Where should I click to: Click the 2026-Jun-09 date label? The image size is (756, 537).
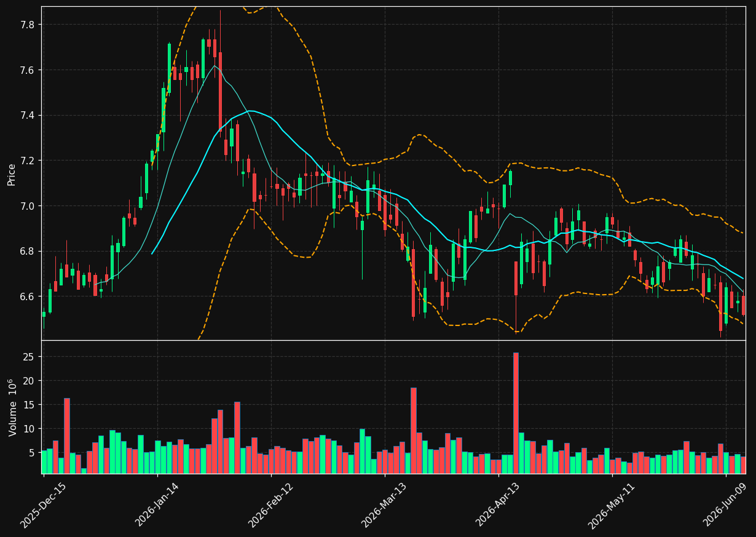pos(726,505)
